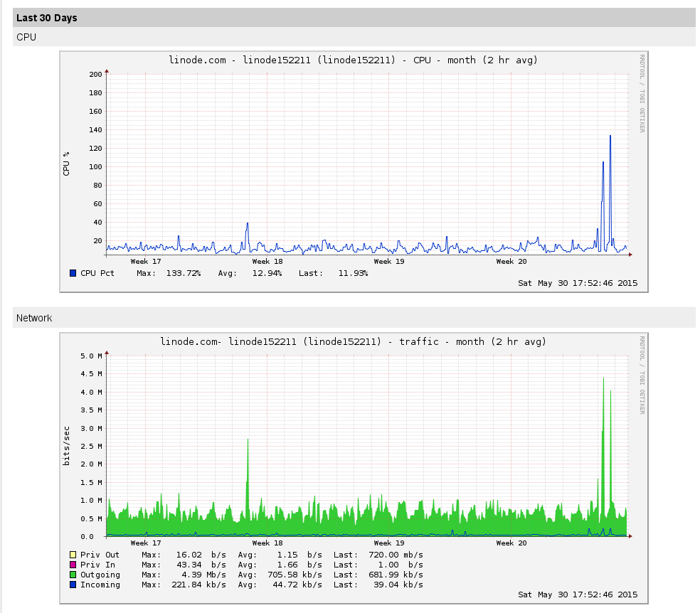Select the CPU section heading
The width and height of the screenshot is (700, 613).
pyautogui.click(x=26, y=37)
